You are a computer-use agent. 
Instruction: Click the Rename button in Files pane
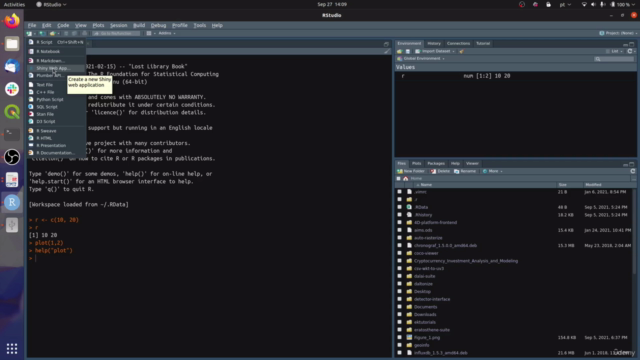tap(465, 171)
